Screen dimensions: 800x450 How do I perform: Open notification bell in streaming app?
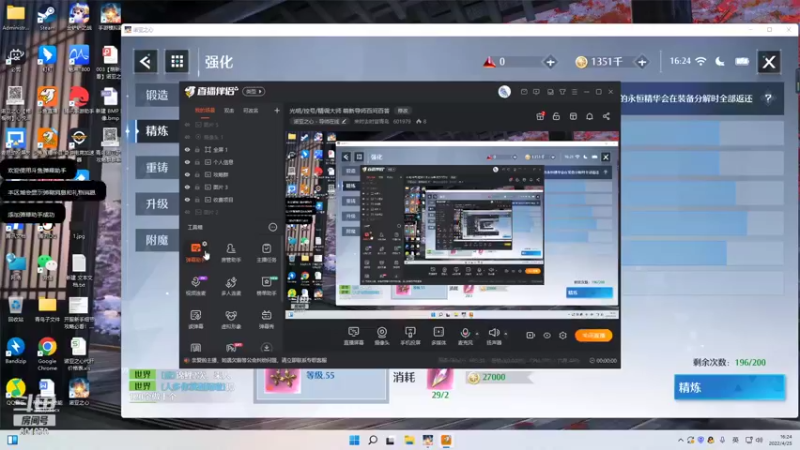[x=589, y=116]
